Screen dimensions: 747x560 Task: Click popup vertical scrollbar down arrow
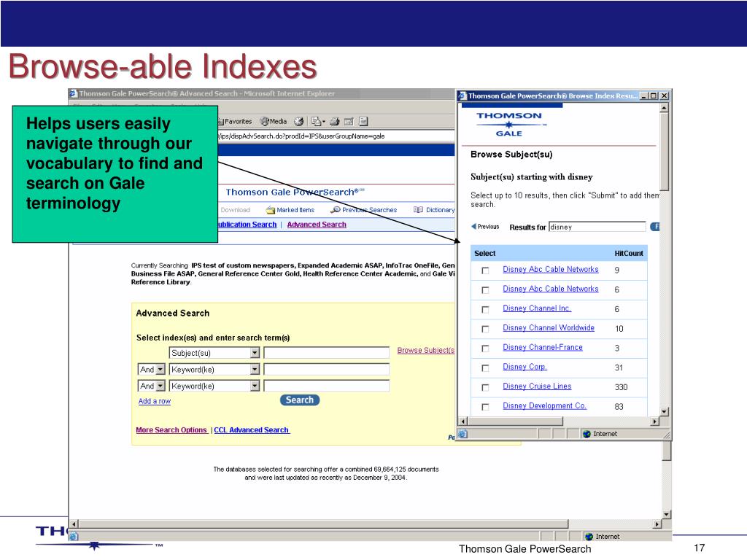[664, 411]
